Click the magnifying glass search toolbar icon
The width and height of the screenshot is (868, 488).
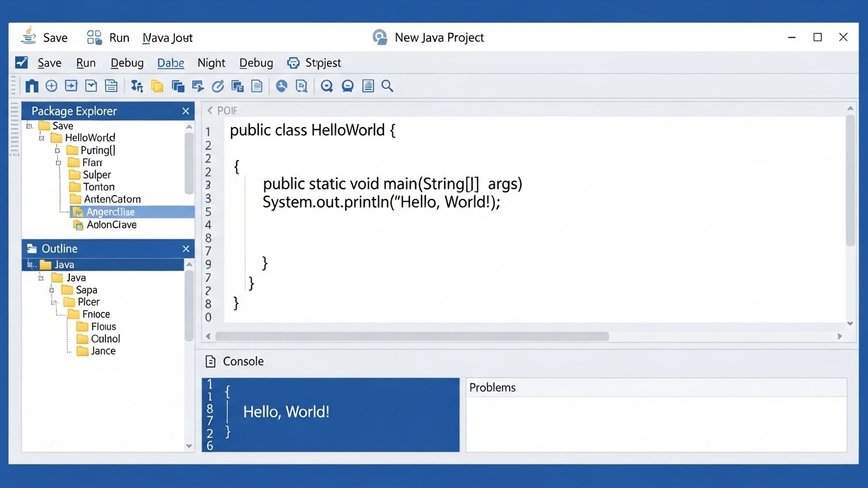tap(387, 86)
